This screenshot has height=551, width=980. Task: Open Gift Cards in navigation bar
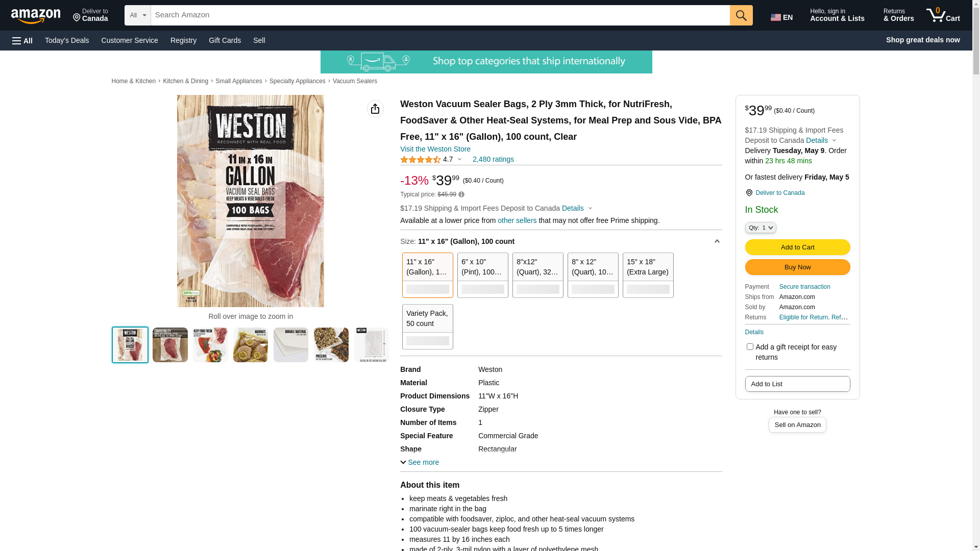[x=225, y=40]
